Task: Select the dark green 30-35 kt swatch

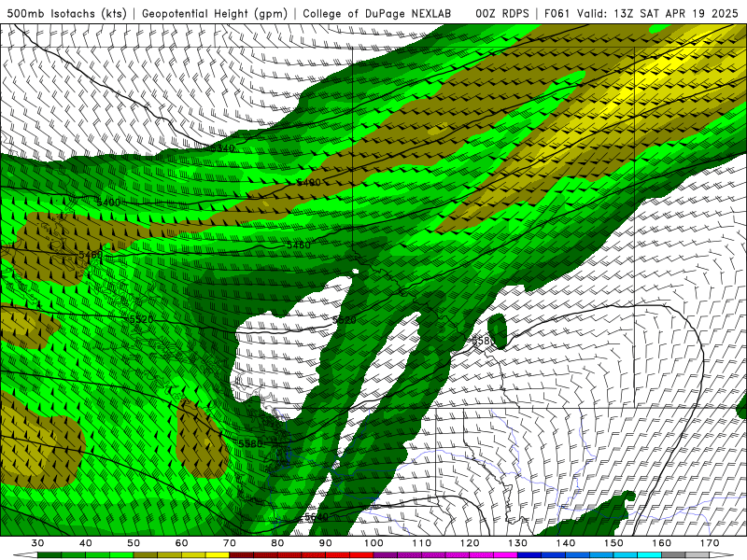Action: click(49, 555)
